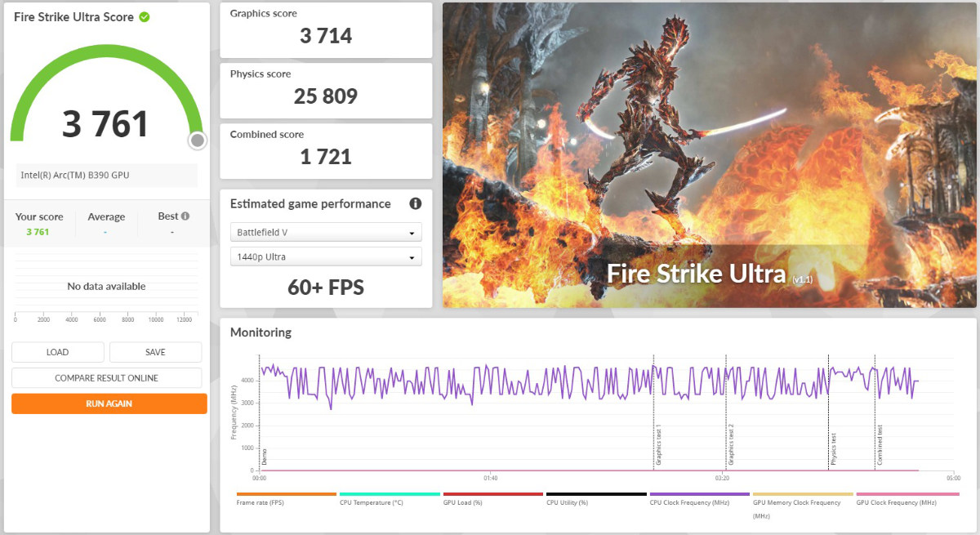Click the info icon beside Best score
The width and height of the screenshot is (980, 535).
click(x=185, y=216)
